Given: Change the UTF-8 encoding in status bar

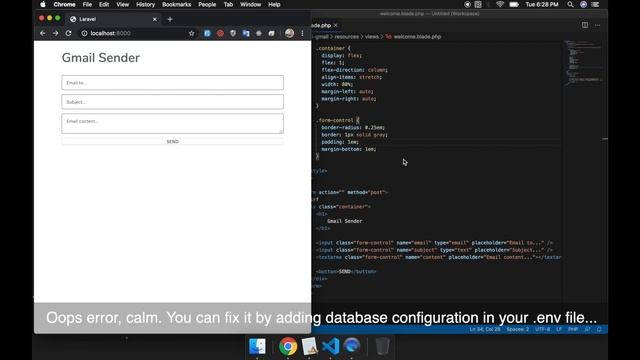Looking at the screenshot, I should 542,329.
